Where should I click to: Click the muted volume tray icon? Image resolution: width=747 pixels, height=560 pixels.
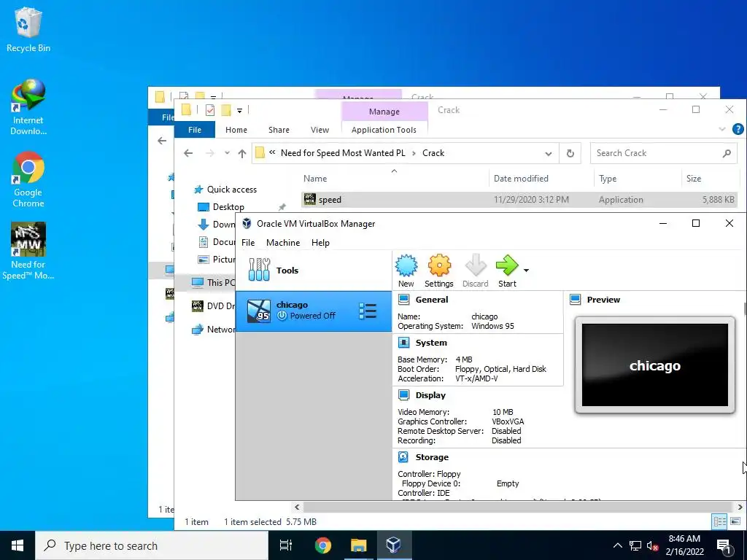(x=652, y=545)
